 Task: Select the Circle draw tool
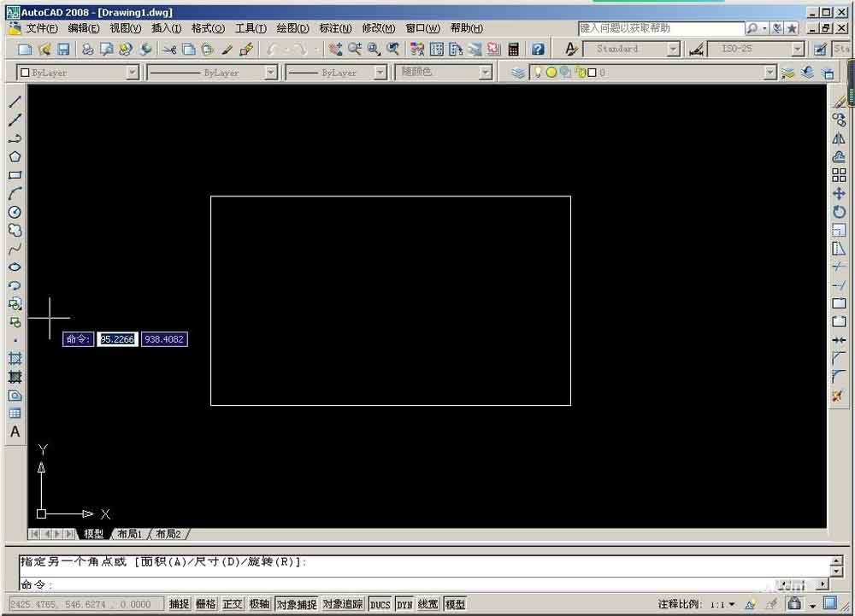pyautogui.click(x=15, y=212)
